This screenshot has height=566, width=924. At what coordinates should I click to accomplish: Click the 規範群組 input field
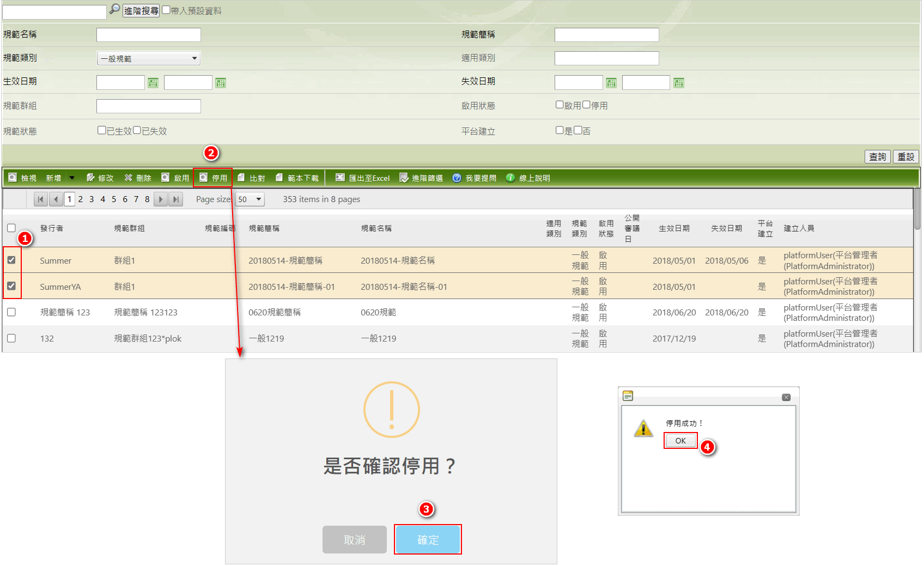149,106
